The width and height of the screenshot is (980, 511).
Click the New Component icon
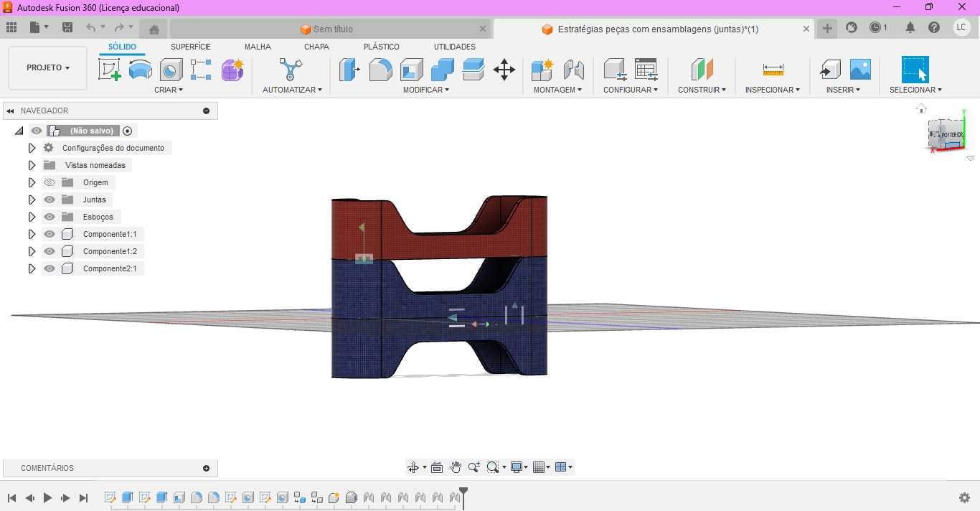pyautogui.click(x=542, y=70)
